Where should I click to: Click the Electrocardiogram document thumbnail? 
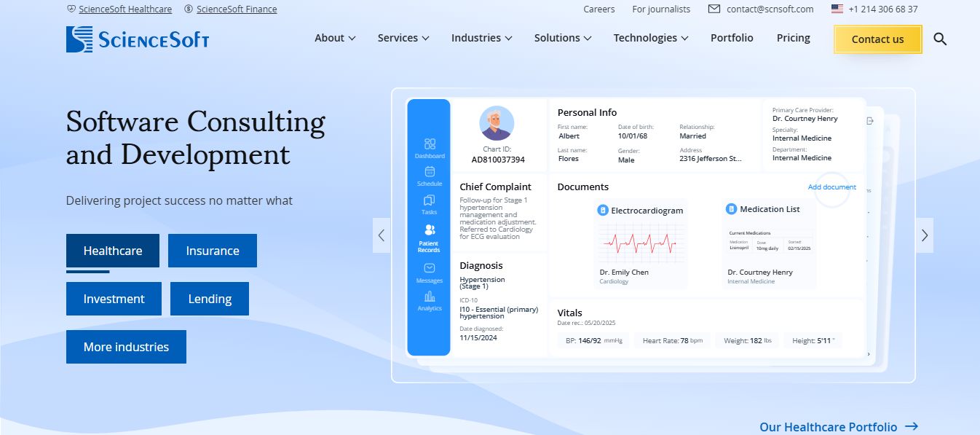click(x=640, y=243)
